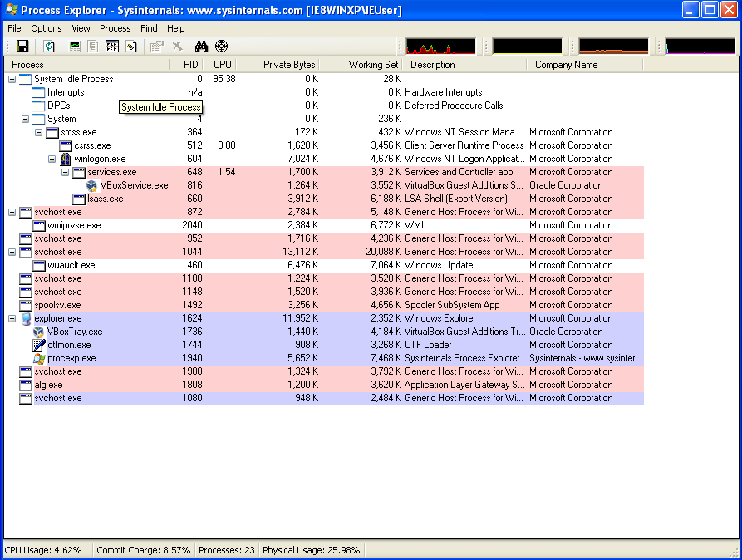Click 'Oracle Corporation' in the VBoxTray.exe row
Image resolution: width=742 pixels, height=560 pixels.
[x=566, y=332]
